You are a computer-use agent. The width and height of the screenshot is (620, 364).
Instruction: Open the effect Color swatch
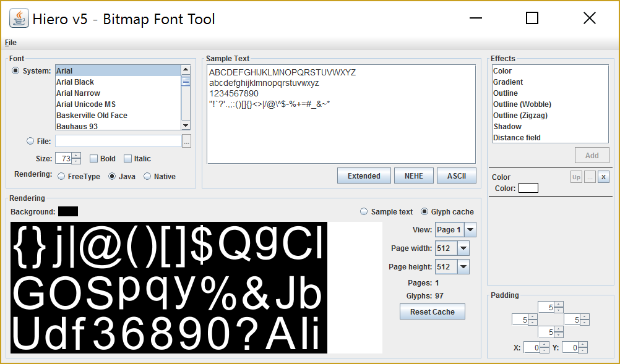[528, 188]
